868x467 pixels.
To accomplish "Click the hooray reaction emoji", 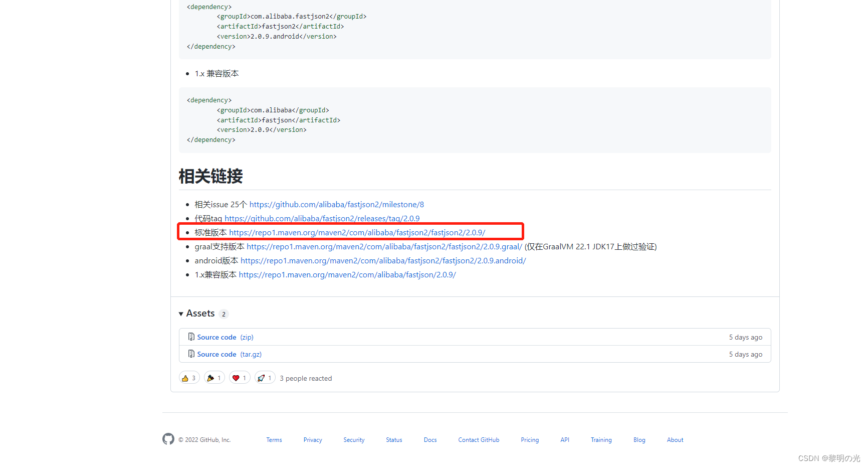I will 214,378.
